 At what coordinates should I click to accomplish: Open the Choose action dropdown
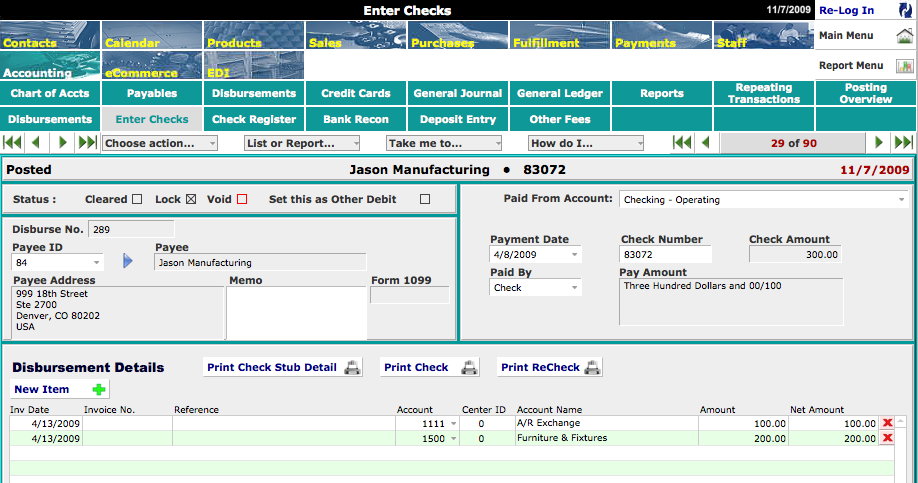coord(160,143)
